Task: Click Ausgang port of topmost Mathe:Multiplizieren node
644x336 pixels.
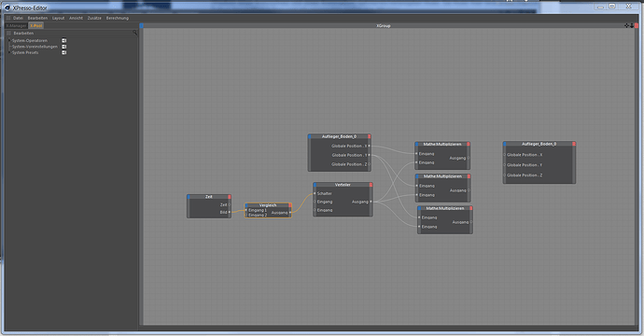Action: tap(469, 158)
